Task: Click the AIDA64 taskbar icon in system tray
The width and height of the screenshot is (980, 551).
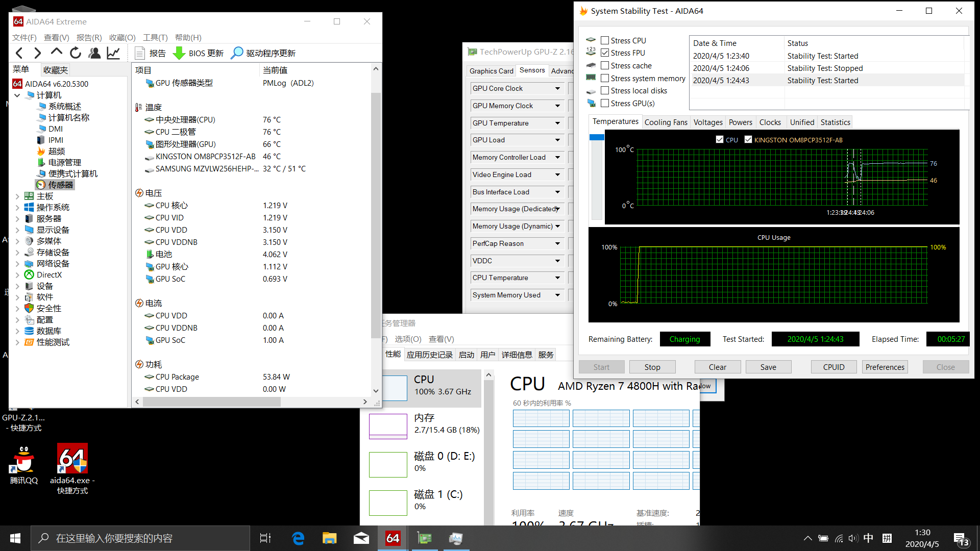Action: click(x=393, y=537)
